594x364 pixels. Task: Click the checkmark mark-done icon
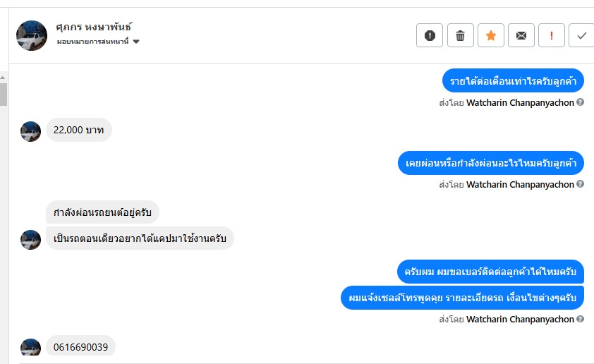581,35
